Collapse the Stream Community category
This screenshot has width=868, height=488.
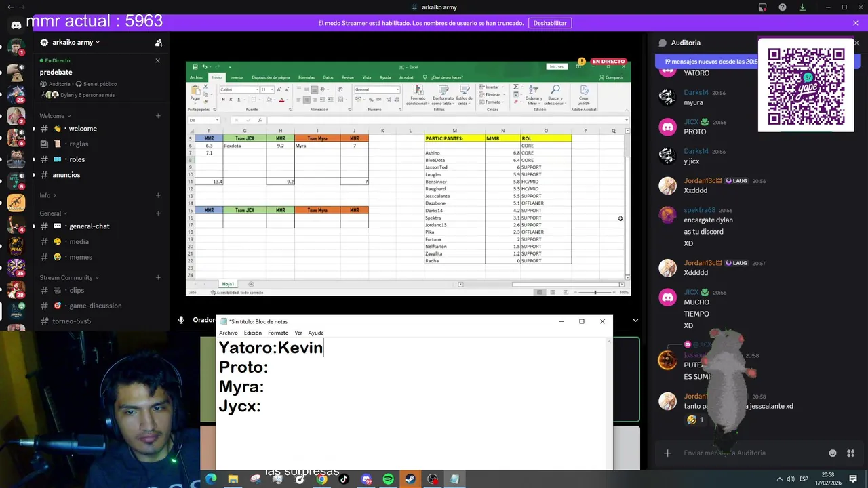(x=69, y=277)
